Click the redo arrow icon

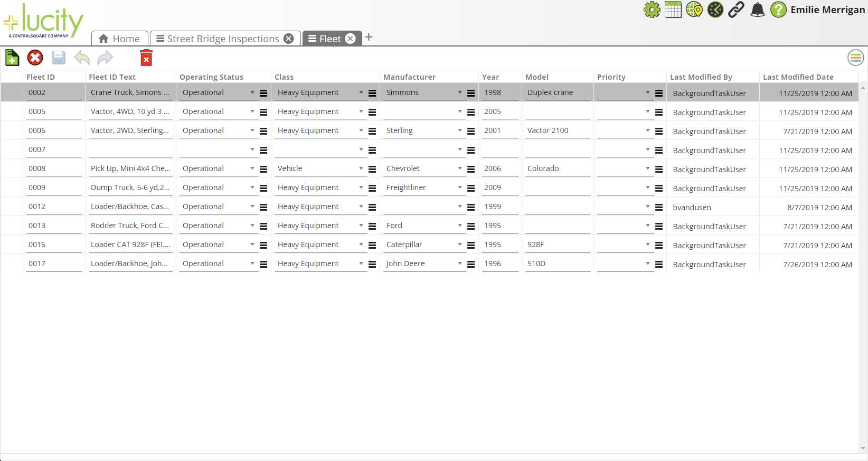pos(105,58)
